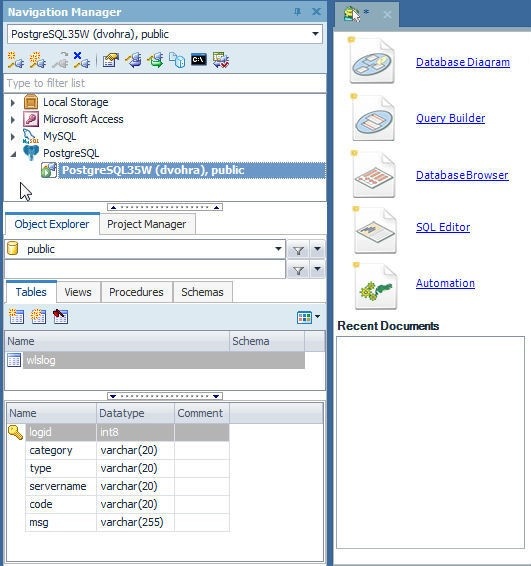Click the second starburst plug connection icon
Viewport: 531px width, 566px height.
(x=38, y=60)
